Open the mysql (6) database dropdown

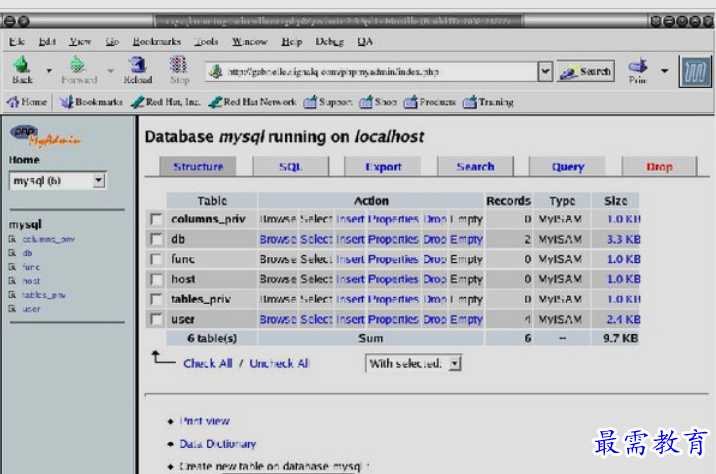coord(58,181)
